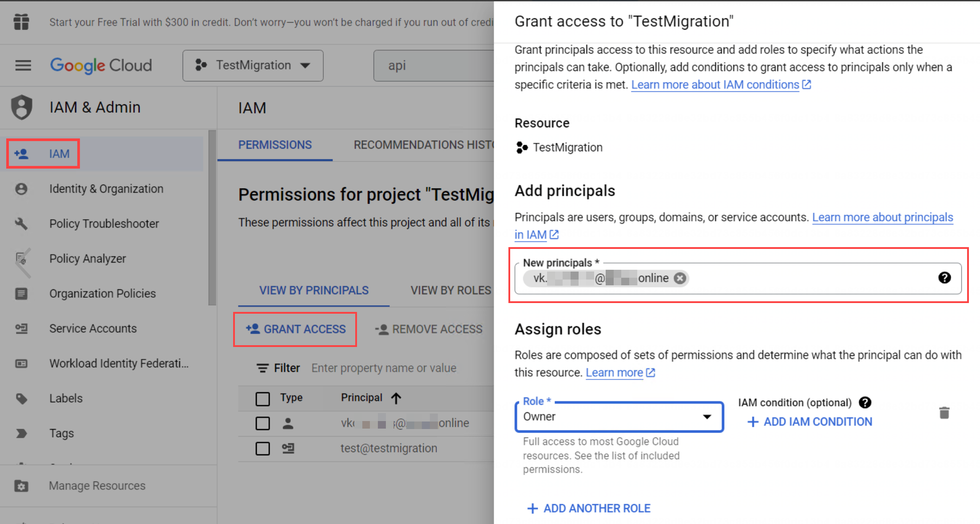Open Policy Troubleshooter wrench icon

[x=21, y=224]
